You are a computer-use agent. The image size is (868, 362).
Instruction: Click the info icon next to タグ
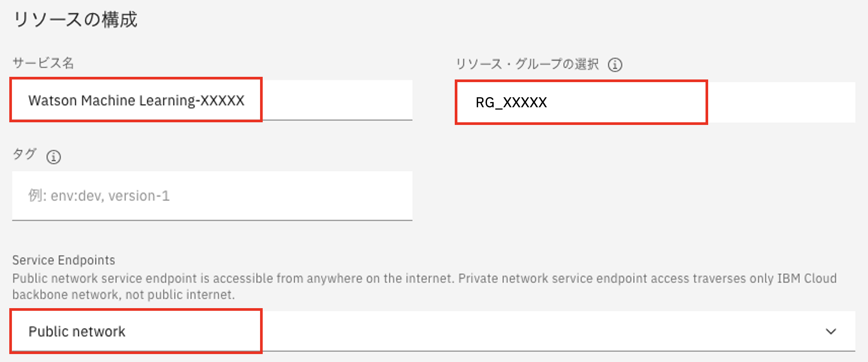[x=53, y=157]
